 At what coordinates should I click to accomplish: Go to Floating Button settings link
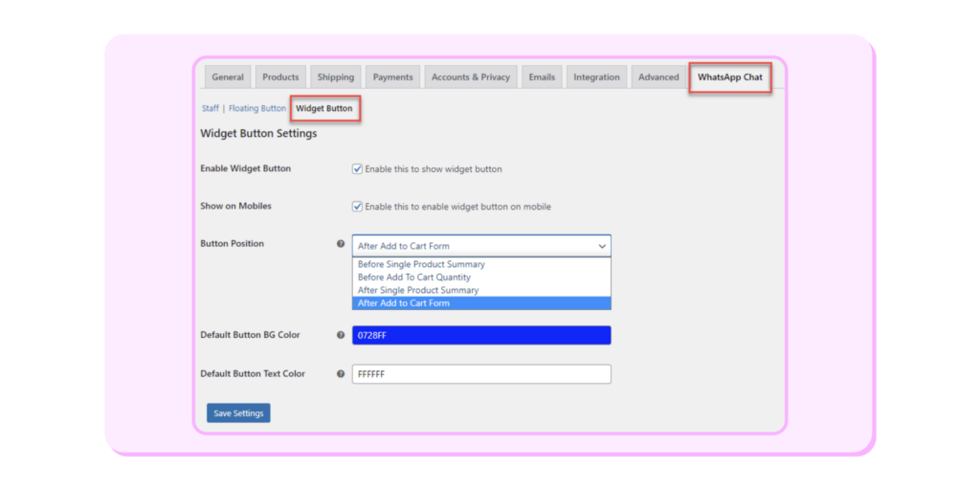(x=257, y=108)
